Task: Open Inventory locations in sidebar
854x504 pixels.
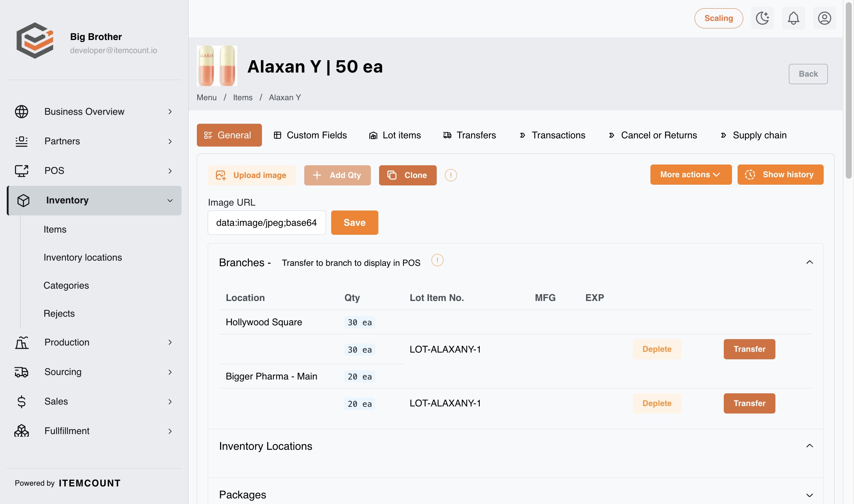Action: click(x=83, y=257)
